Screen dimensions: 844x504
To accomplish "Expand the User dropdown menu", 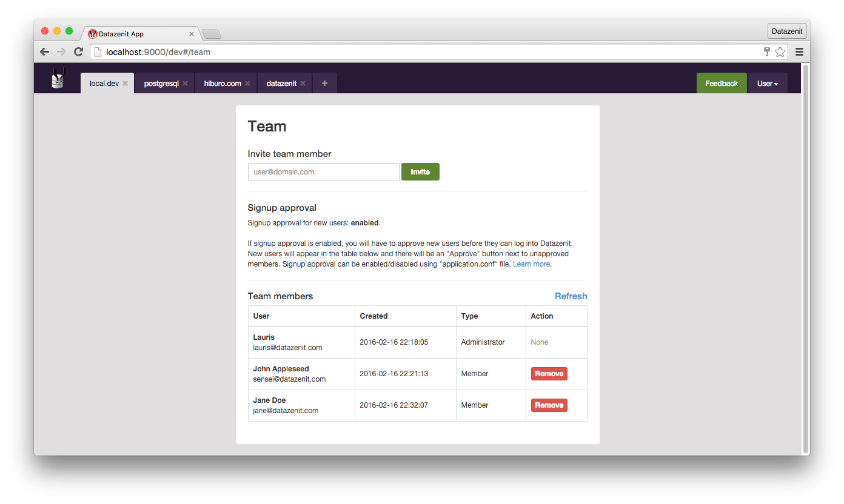I will click(767, 84).
